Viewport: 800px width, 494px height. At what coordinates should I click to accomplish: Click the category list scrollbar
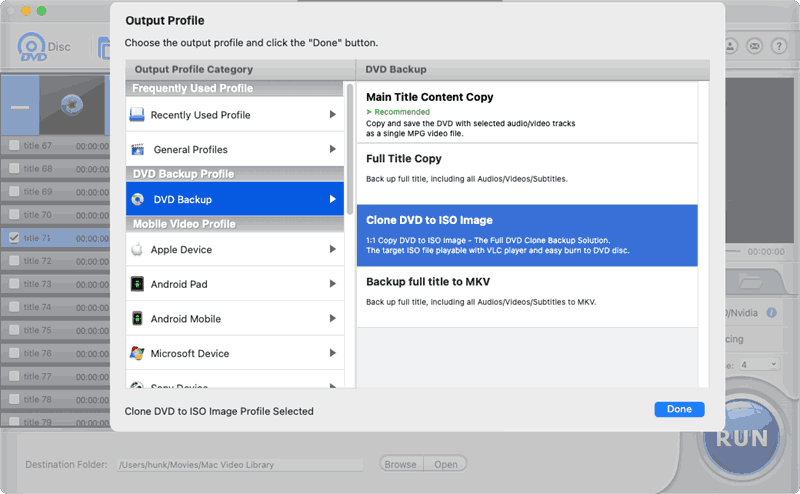pos(349,149)
